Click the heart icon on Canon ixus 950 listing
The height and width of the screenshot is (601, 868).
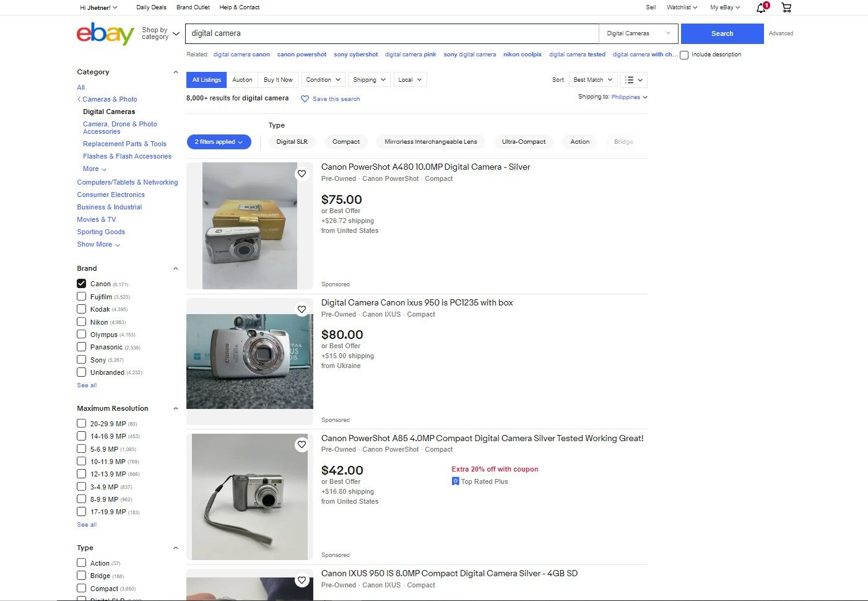coord(302,309)
